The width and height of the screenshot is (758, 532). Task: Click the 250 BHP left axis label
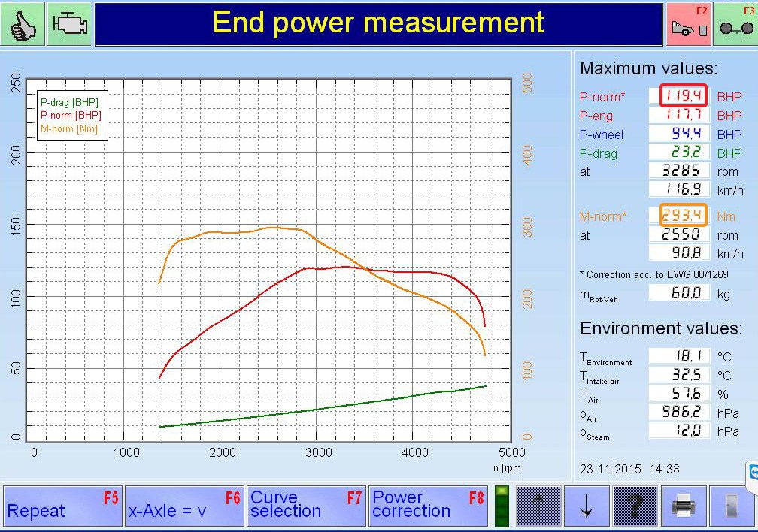pos(16,83)
